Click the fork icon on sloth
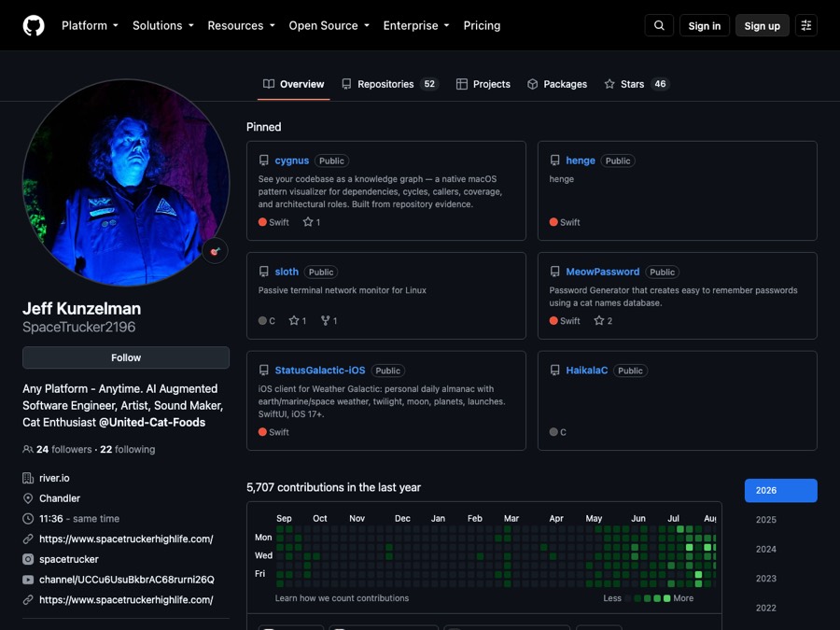Screen dimensions: 840x630 [x=325, y=320]
